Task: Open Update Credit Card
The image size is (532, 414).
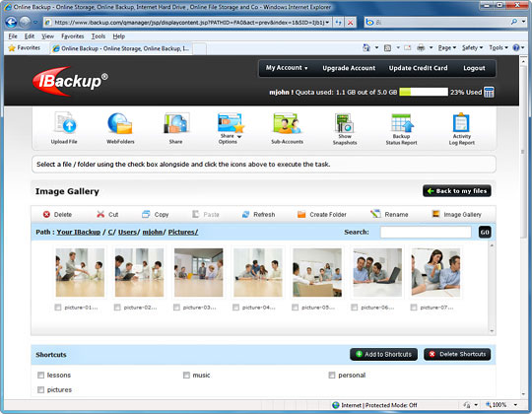Action: [x=418, y=68]
